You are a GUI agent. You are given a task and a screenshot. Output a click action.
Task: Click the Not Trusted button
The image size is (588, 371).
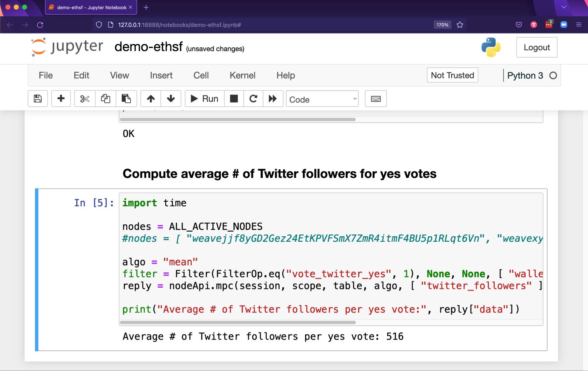(452, 75)
